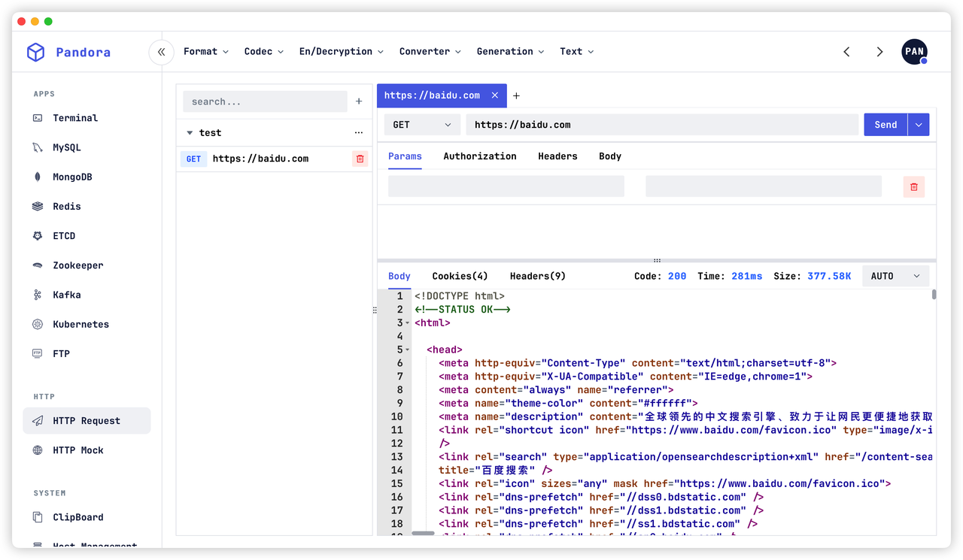Click the FTP icon in sidebar

point(38,353)
